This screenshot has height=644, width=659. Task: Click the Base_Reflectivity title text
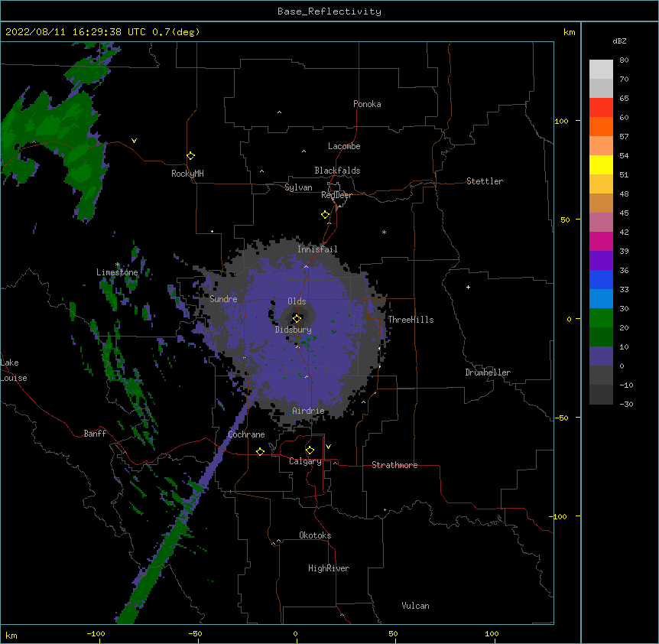click(329, 11)
